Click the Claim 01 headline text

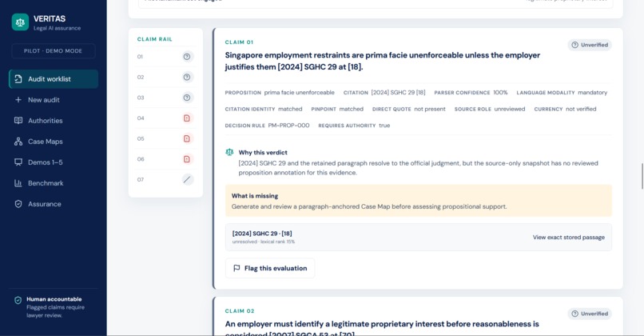point(383,61)
